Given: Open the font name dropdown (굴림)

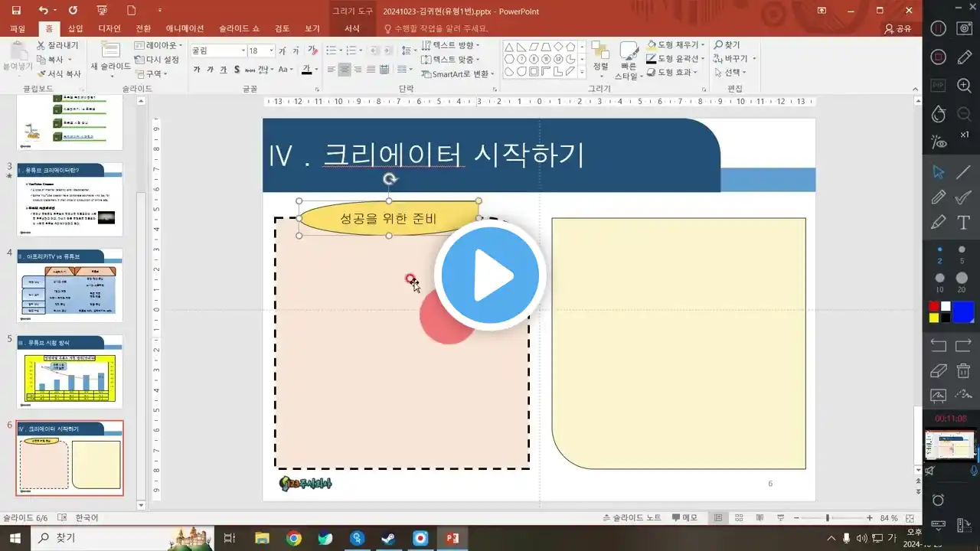Looking at the screenshot, I should pos(243,51).
